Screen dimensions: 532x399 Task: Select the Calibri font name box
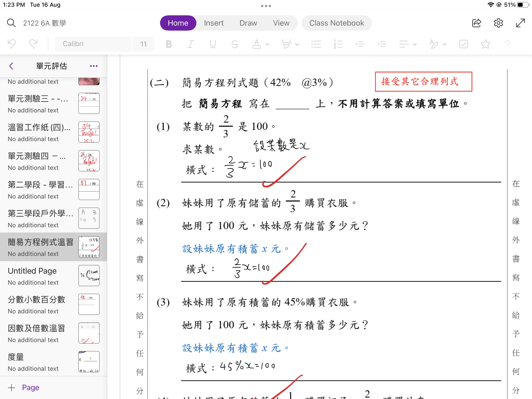(x=93, y=44)
